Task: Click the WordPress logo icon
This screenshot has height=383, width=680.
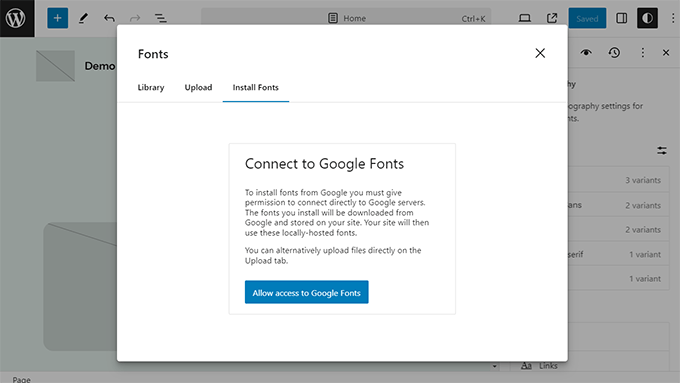Action: click(x=17, y=18)
